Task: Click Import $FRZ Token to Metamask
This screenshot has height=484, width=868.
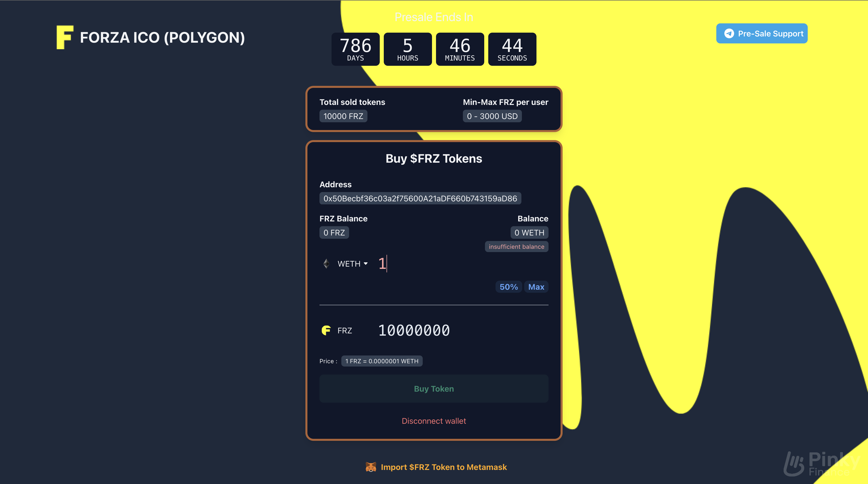Action: coord(434,467)
